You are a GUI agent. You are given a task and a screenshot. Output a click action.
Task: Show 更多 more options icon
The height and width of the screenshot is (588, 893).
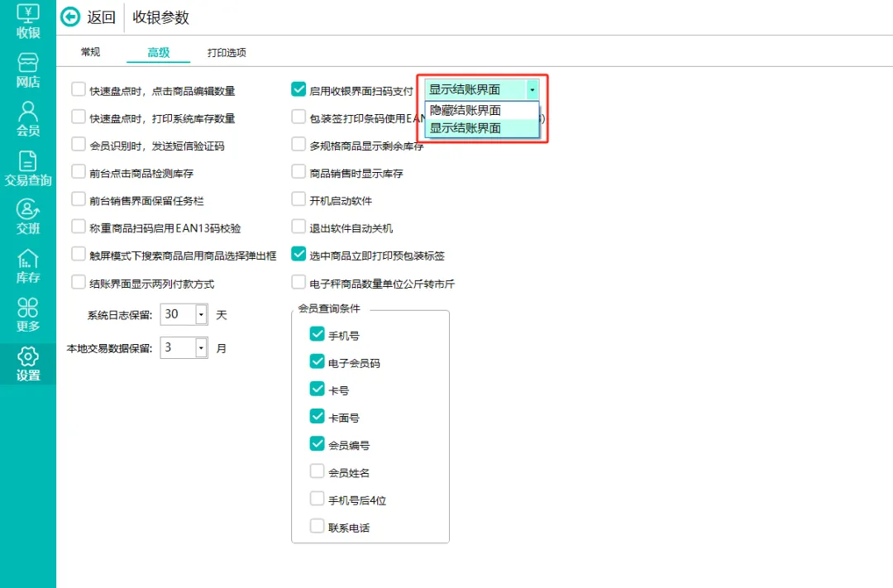tap(28, 315)
